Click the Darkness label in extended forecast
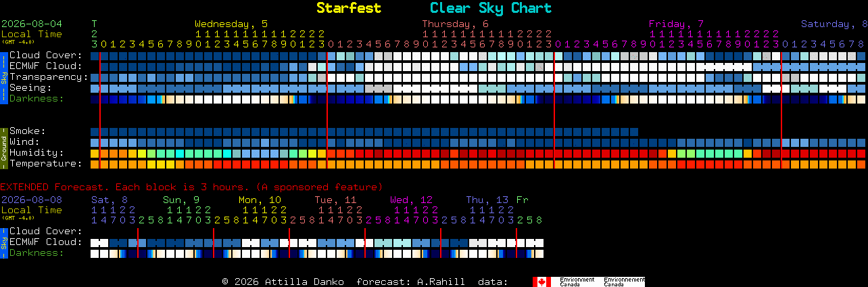This screenshot has height=287, width=868. (x=37, y=252)
